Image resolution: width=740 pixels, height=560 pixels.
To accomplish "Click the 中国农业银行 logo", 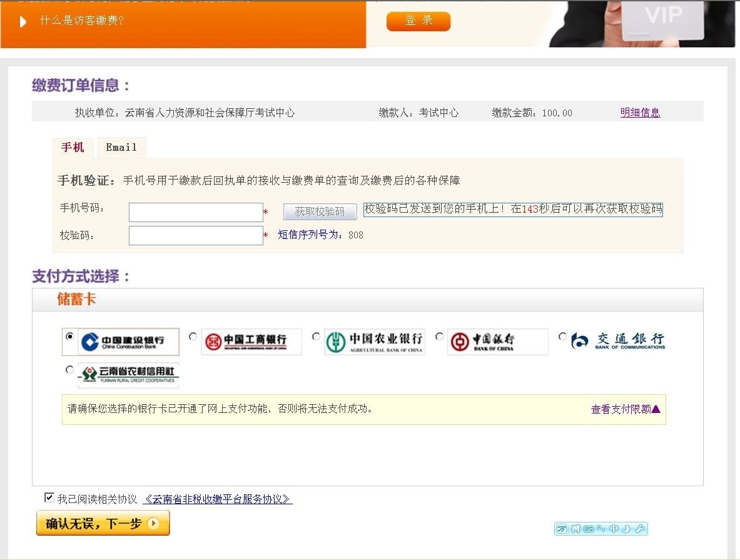I will (375, 342).
